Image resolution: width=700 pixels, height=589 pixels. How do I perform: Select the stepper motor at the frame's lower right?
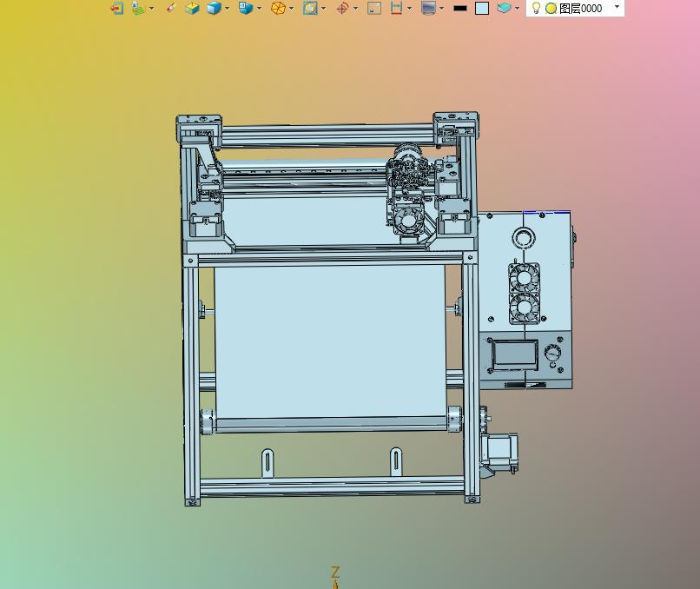click(x=499, y=453)
